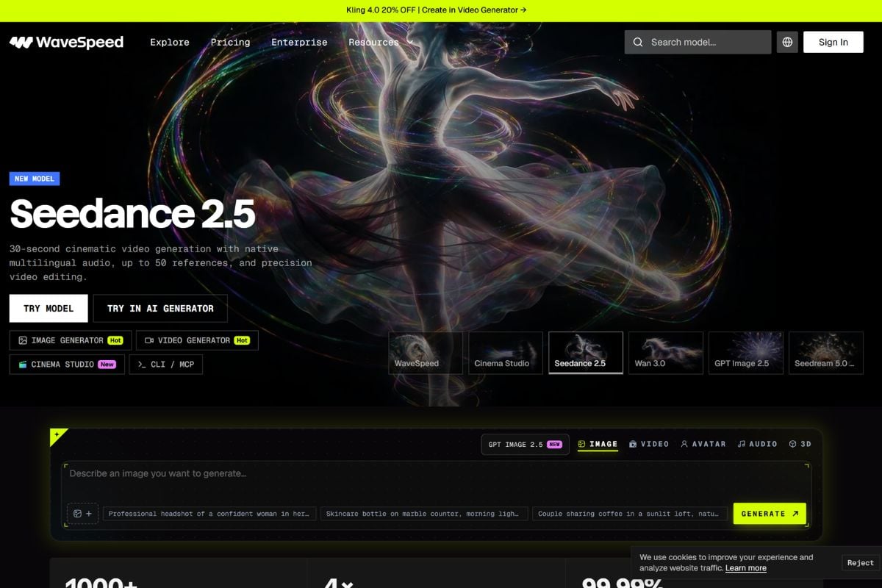This screenshot has height=588, width=882.
Task: Focus the Search model field
Action: (698, 42)
